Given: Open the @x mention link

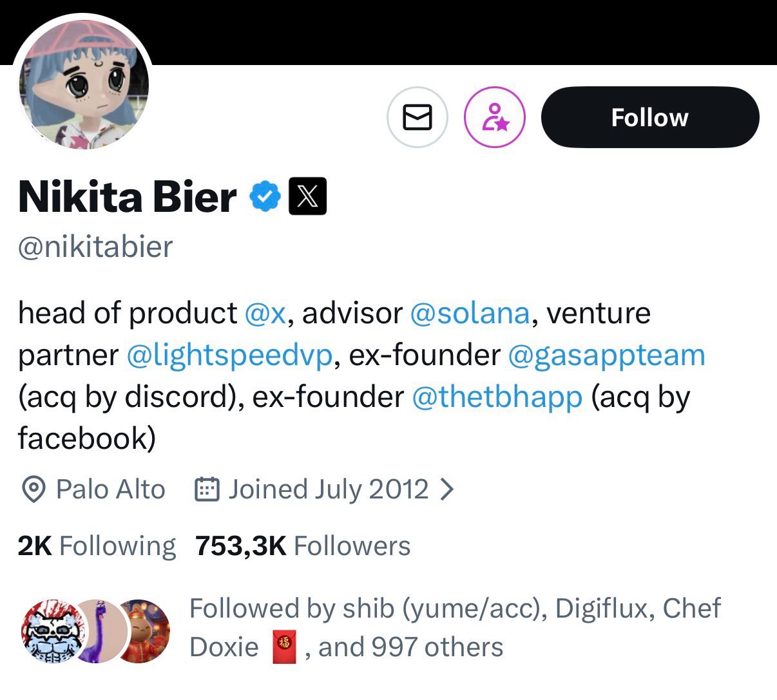Looking at the screenshot, I should 265,313.
